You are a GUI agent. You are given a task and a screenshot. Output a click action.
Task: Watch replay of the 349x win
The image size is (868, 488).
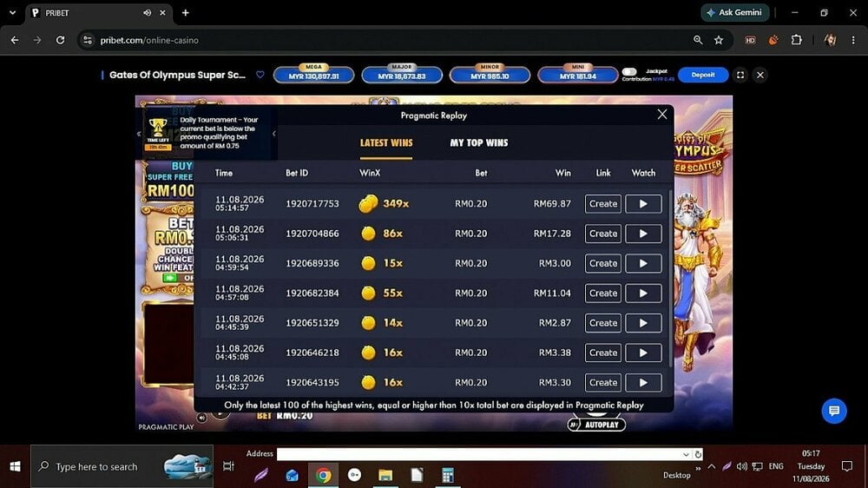tap(643, 204)
